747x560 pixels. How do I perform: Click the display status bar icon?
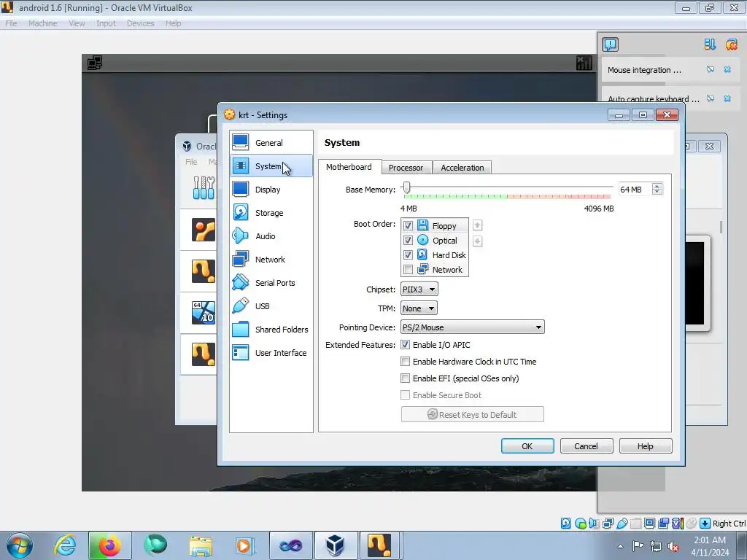[x=649, y=524]
